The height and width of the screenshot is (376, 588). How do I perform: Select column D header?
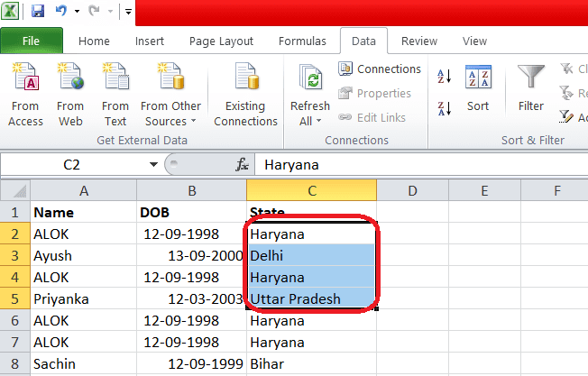point(412,191)
